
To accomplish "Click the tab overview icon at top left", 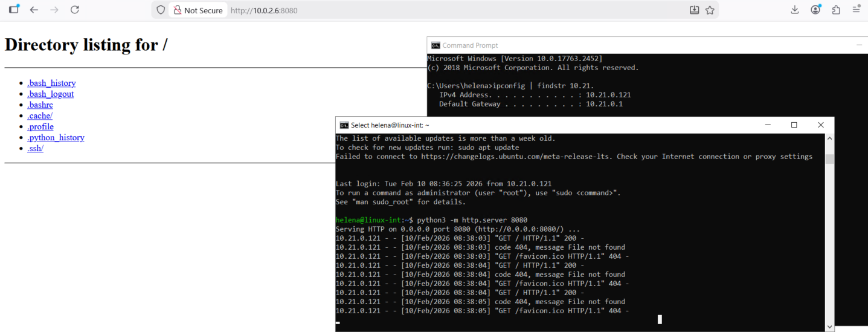I will click(x=14, y=10).
